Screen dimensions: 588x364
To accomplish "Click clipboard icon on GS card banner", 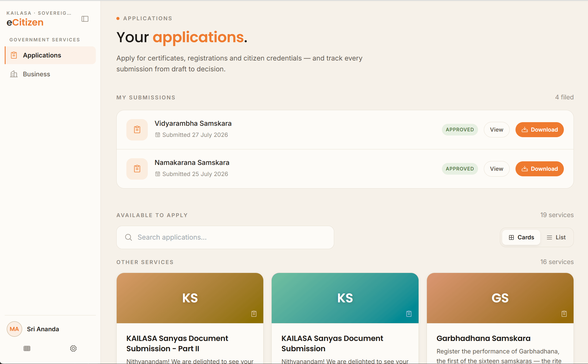I will pos(564,314).
